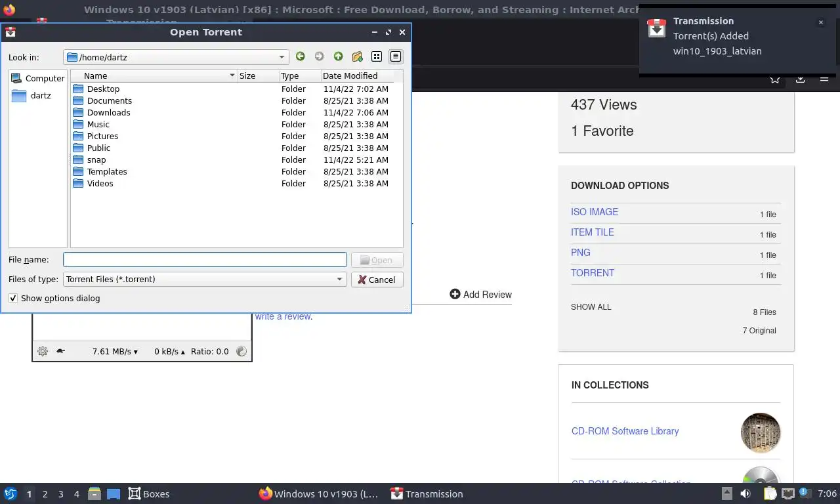Open Boxes from the taskbar
840x504 pixels.
(x=149, y=493)
